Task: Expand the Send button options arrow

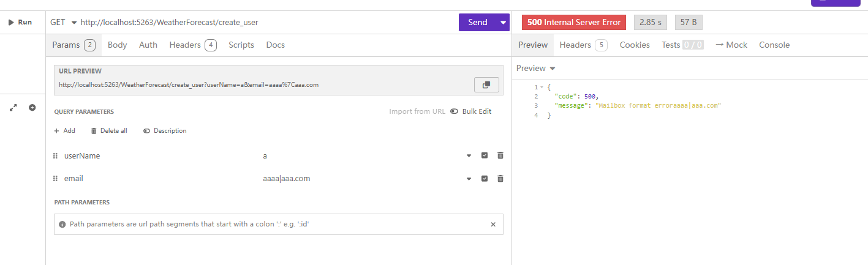Action: [504, 23]
